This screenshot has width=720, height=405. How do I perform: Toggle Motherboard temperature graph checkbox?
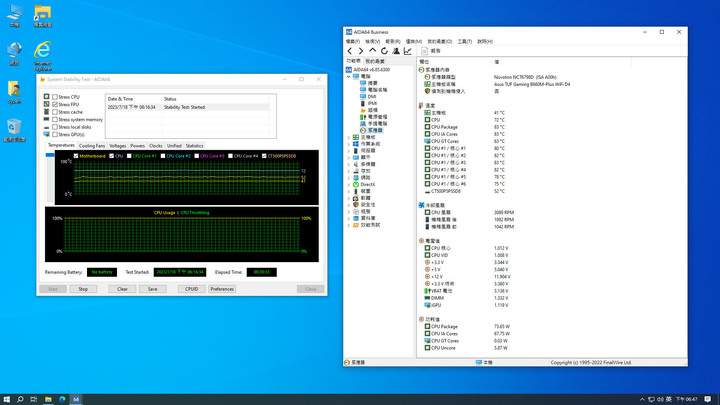pyautogui.click(x=76, y=156)
